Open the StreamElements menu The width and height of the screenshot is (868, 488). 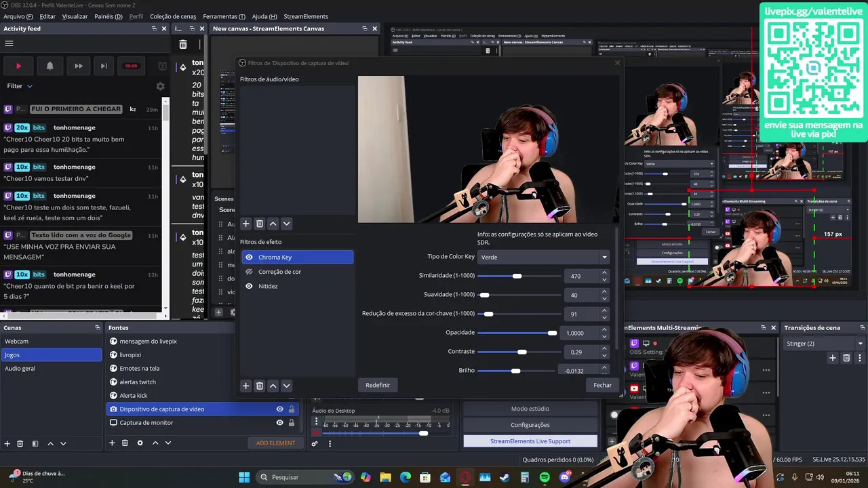click(x=306, y=16)
